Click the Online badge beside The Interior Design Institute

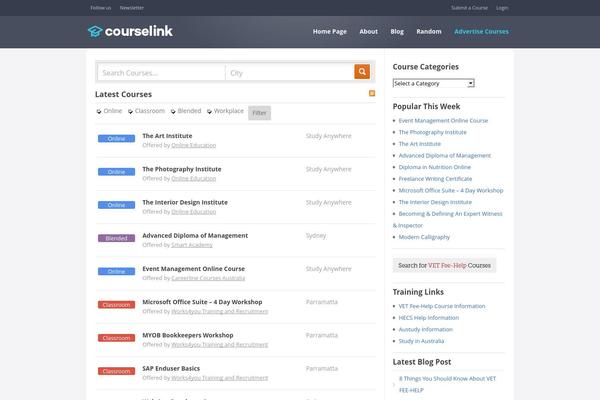(x=116, y=205)
